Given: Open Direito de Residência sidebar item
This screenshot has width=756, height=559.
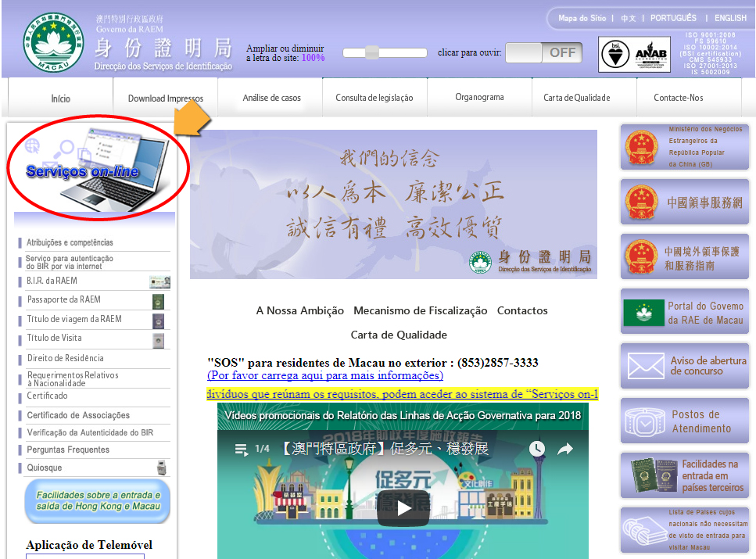Looking at the screenshot, I should (x=65, y=358).
